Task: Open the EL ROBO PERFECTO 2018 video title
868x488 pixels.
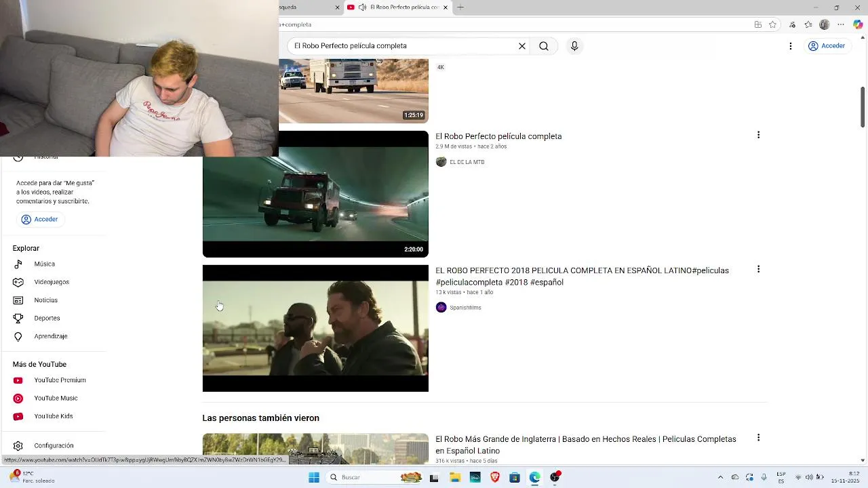Action: coord(582,277)
